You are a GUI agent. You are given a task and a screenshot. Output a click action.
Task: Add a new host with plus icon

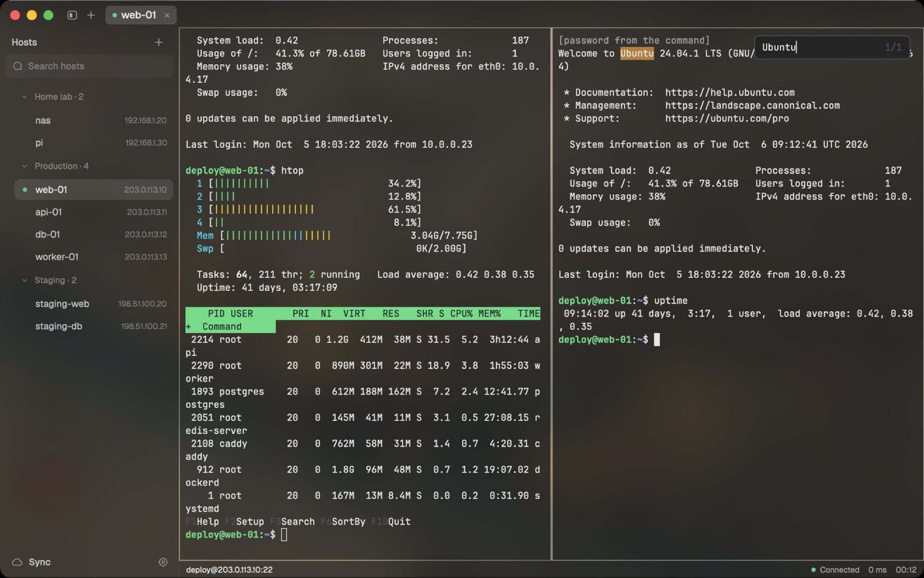coord(159,42)
